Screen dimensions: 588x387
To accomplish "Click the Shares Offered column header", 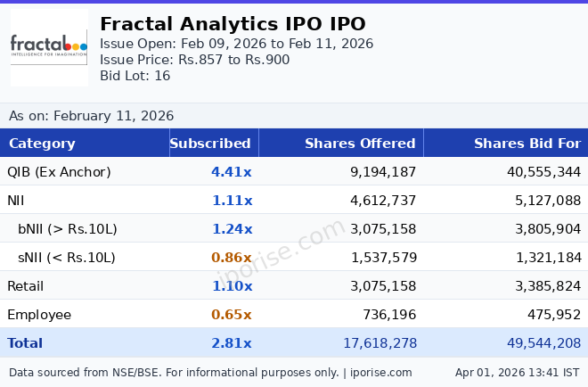I will [360, 144].
